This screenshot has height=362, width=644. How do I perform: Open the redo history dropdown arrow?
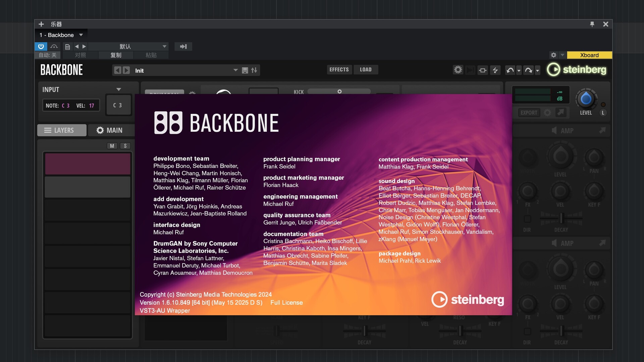point(537,70)
